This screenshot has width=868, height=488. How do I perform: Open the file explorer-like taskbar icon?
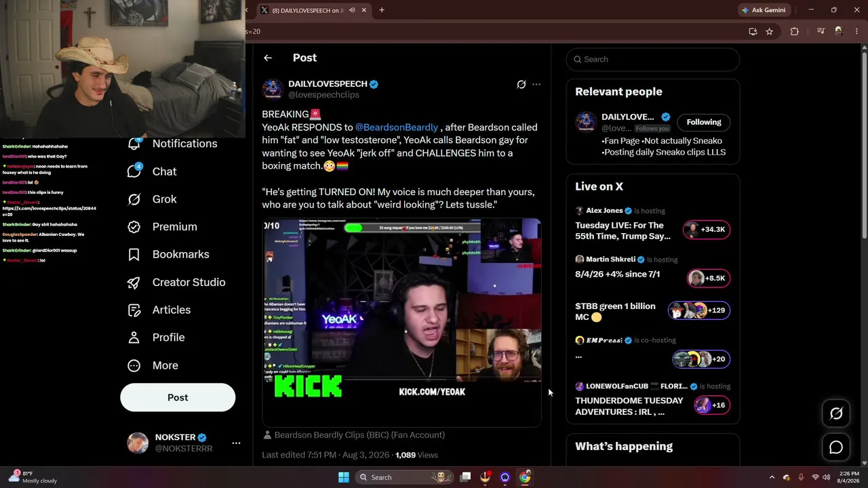[465, 477]
